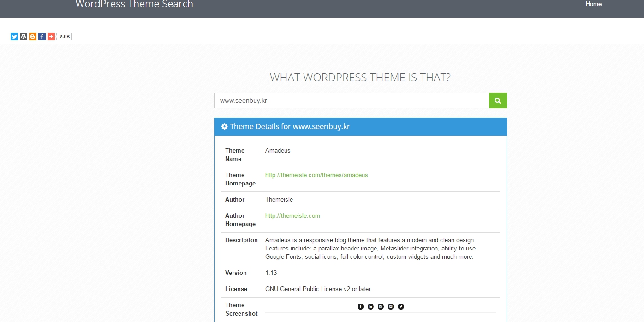Image resolution: width=644 pixels, height=322 pixels.
Task: Click the gear icon beside Theme Details
Action: pos(224,126)
